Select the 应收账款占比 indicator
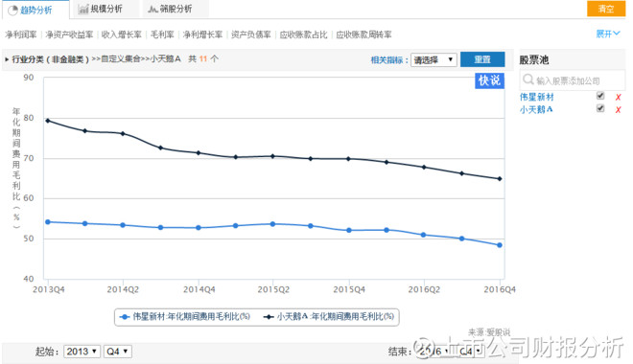Screen dimensions: 633x364 pyautogui.click(x=303, y=34)
